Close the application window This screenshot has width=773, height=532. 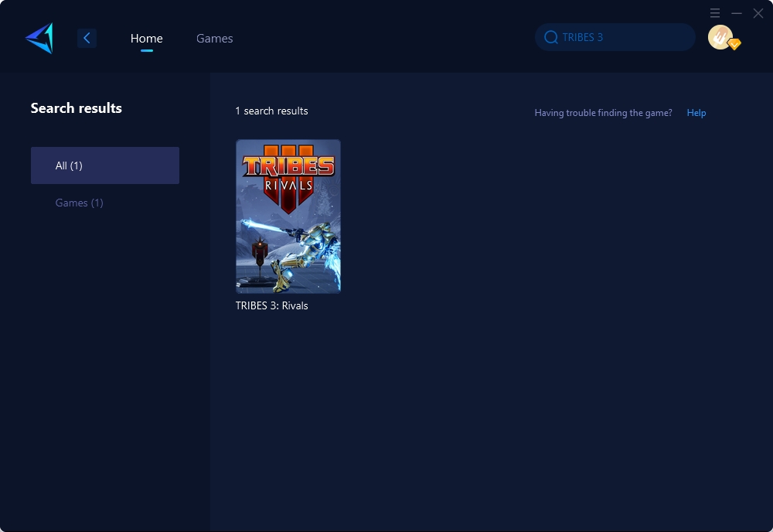[x=758, y=13]
